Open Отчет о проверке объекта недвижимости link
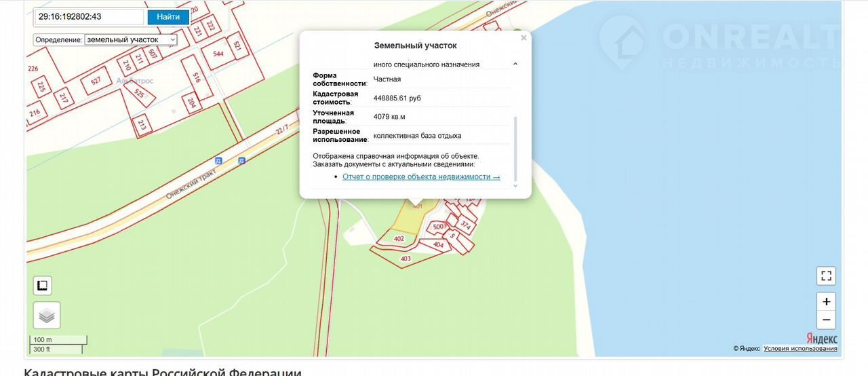The height and width of the screenshot is (376, 868). [x=421, y=176]
